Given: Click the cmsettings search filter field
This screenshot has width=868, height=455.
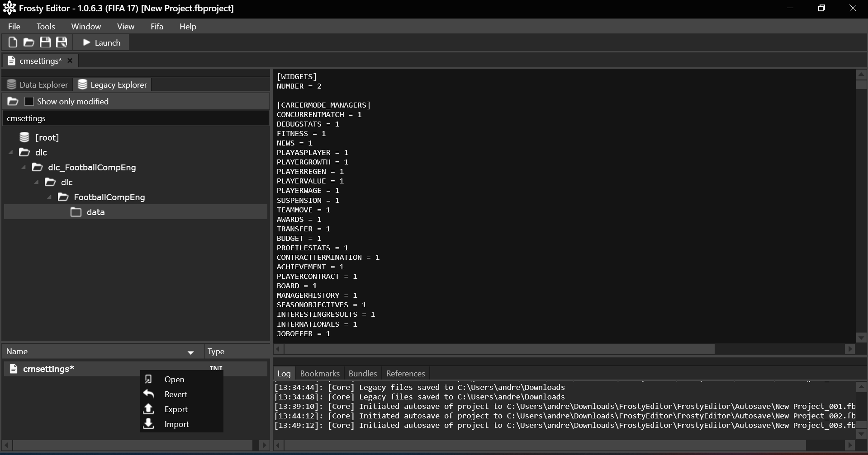Looking at the screenshot, I should [136, 118].
